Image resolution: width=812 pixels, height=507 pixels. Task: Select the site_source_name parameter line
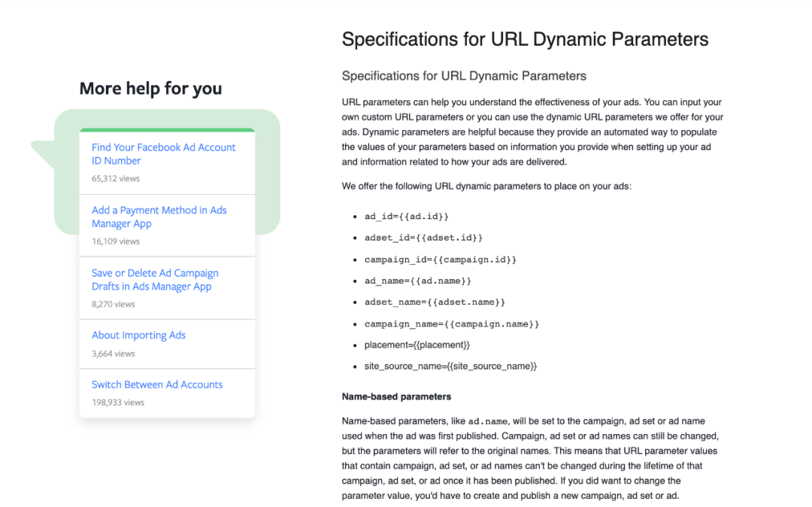click(450, 366)
